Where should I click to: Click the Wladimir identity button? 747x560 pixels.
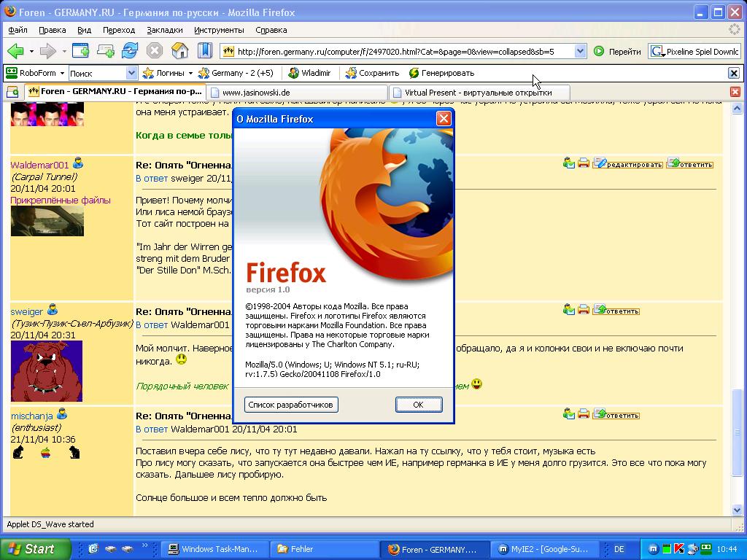point(309,73)
